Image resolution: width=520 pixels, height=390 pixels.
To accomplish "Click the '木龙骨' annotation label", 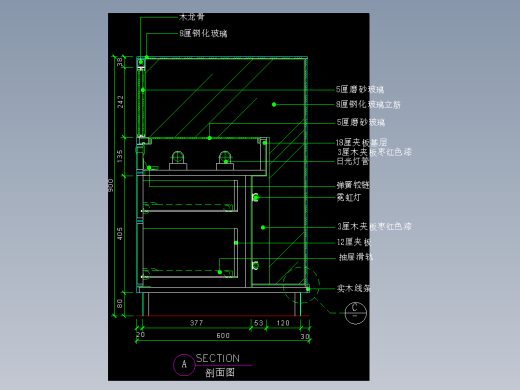I will tap(192, 17).
